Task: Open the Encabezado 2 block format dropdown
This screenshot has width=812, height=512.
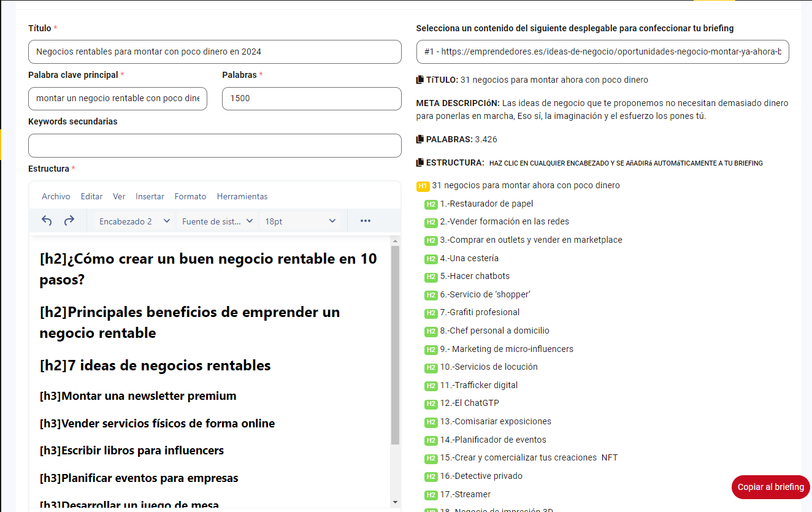Action: [x=134, y=221]
